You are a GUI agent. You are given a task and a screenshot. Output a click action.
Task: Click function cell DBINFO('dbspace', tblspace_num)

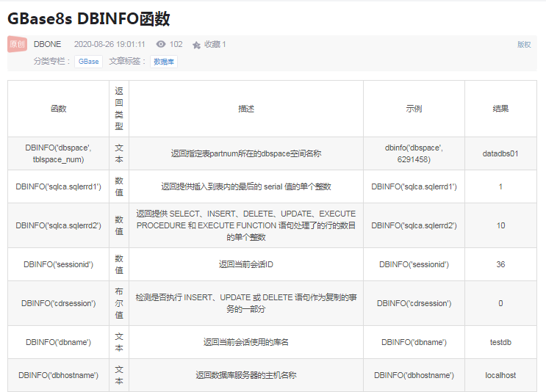(x=59, y=153)
